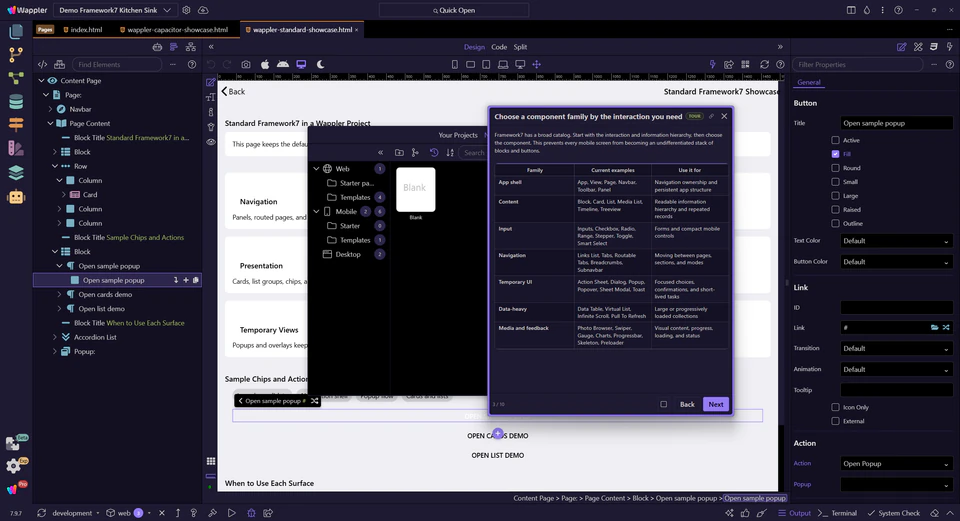Open the Transition dropdown
The width and height of the screenshot is (960, 521).
(896, 348)
